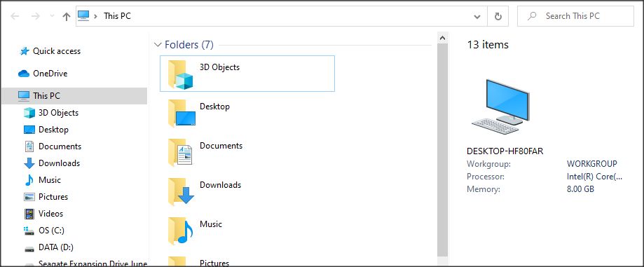Open Pictures in the sidebar
644x267 pixels.
click(53, 197)
